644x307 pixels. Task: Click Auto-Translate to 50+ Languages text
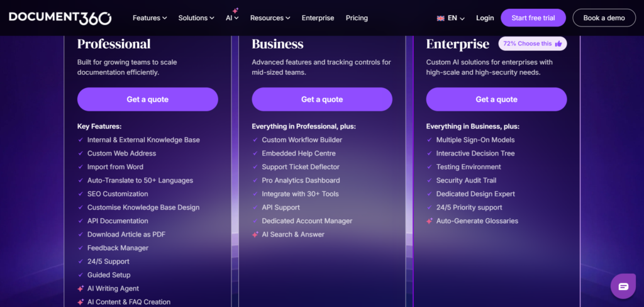pyautogui.click(x=140, y=181)
